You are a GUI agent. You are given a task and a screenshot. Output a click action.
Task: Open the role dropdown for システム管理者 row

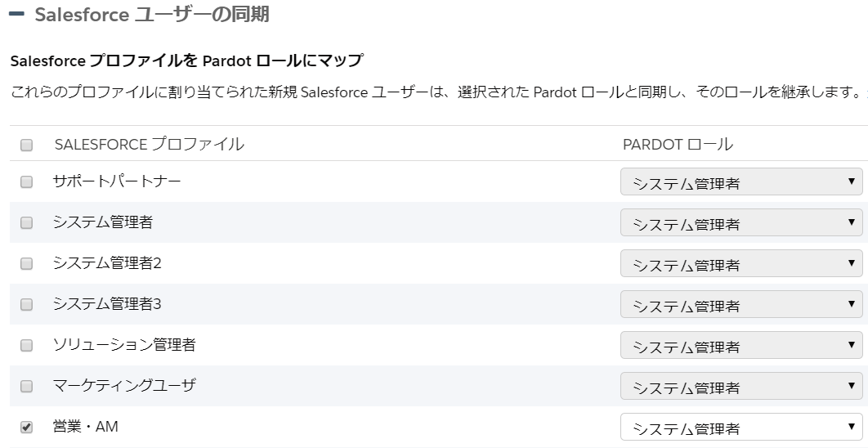click(x=741, y=222)
